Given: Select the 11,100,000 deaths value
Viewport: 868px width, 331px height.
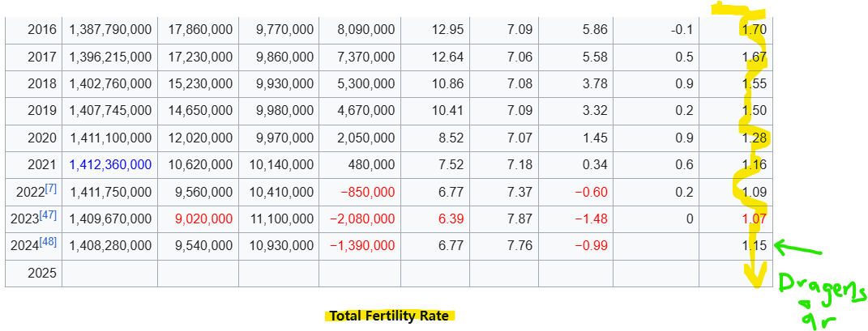Looking at the screenshot, I should click(281, 219).
